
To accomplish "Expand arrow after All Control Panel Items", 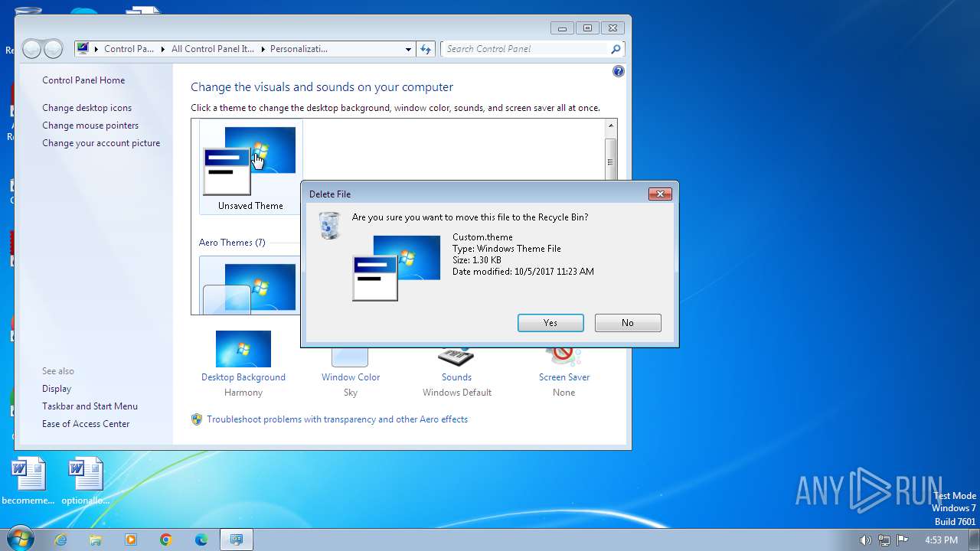I will (x=262, y=49).
